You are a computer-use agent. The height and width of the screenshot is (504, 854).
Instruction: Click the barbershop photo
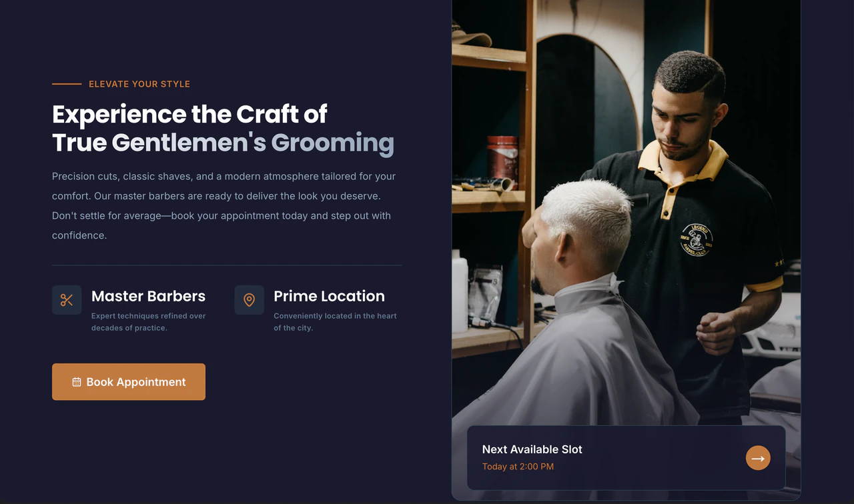[626, 213]
